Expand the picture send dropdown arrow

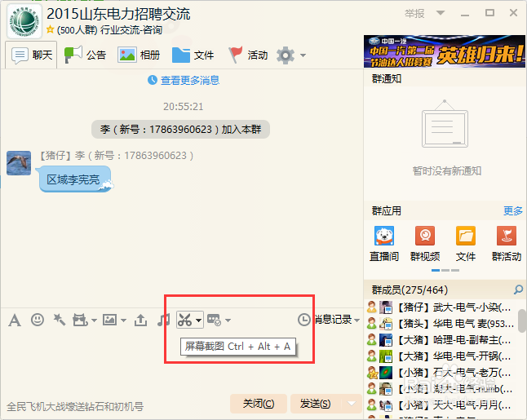pos(123,321)
